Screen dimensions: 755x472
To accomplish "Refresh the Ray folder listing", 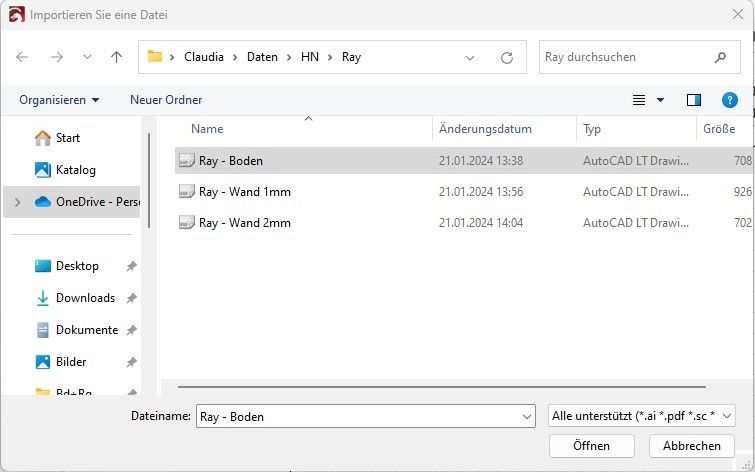I will (507, 58).
